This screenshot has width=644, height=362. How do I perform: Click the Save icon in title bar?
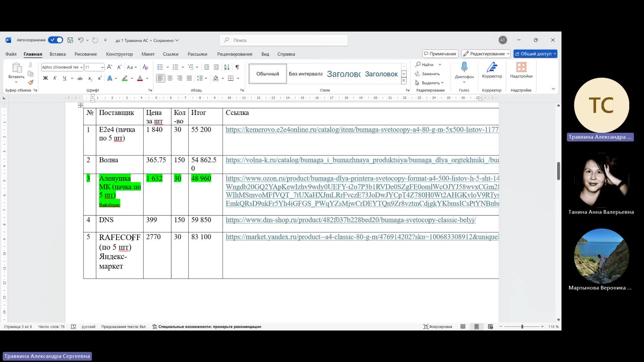(70, 40)
